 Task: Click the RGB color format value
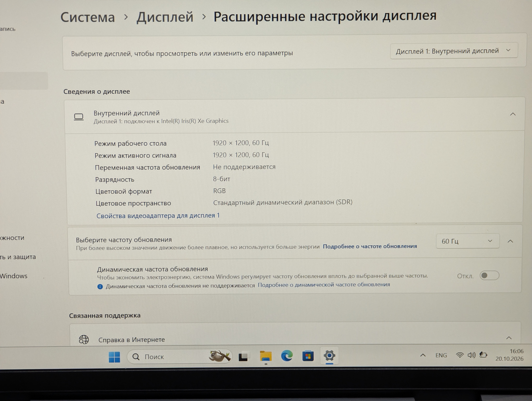click(x=219, y=191)
